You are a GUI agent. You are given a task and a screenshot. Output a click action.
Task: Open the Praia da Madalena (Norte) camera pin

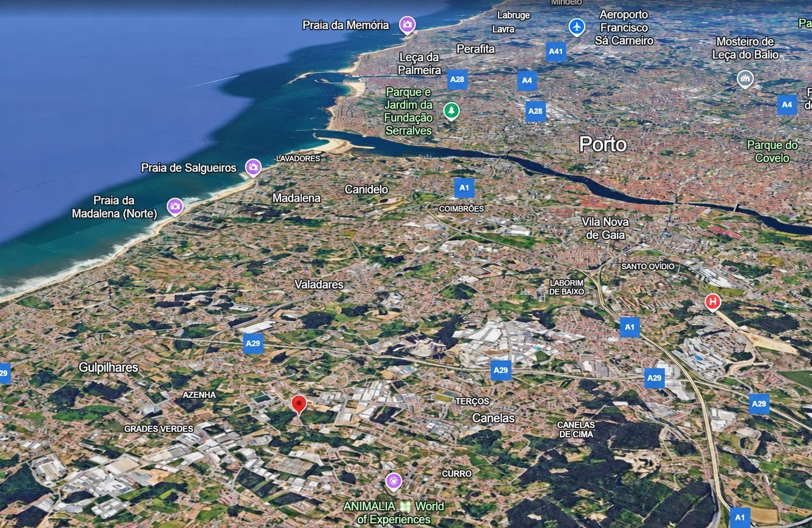[175, 207]
